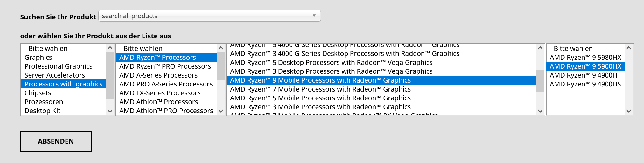Viewport: 644px width, 163px height.
Task: Select Graphics in the category list
Action: click(64, 57)
